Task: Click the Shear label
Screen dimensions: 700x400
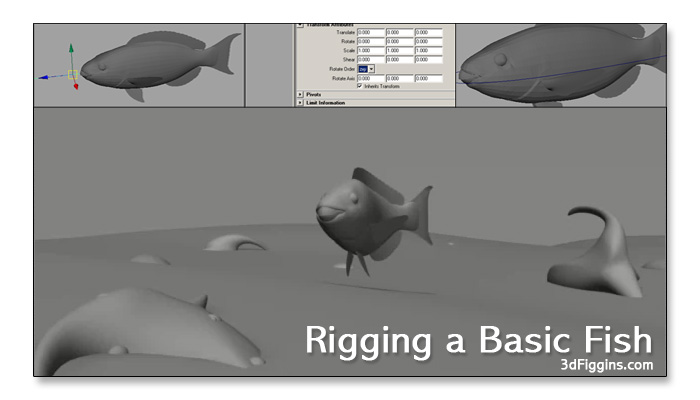Action: tap(349, 60)
